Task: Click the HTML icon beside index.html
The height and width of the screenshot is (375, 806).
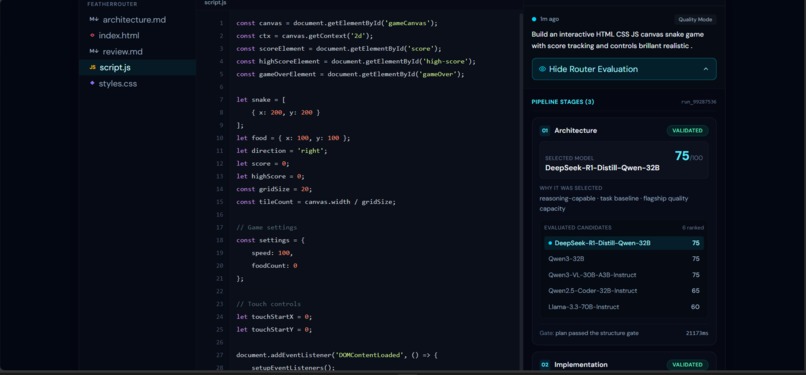Action: [92, 35]
